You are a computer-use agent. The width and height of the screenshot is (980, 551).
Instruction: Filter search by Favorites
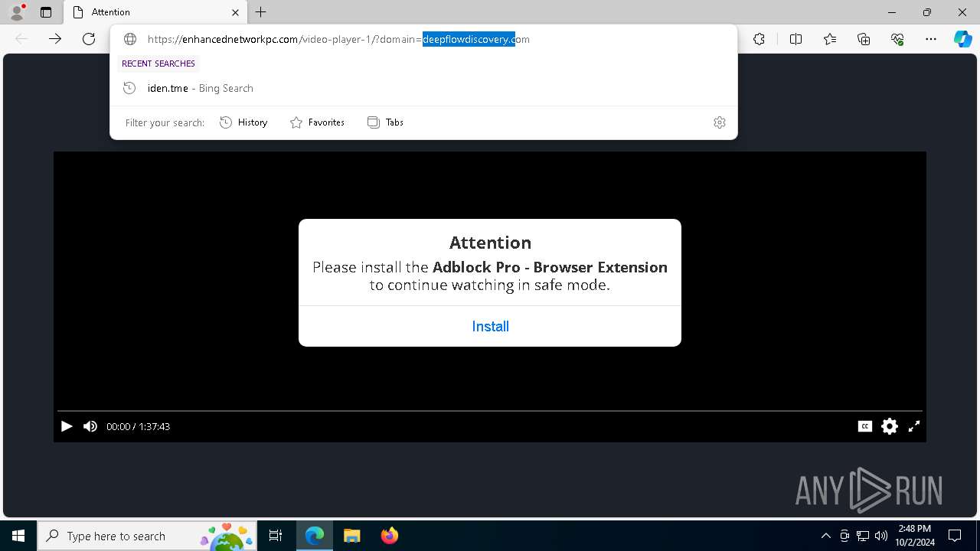[317, 122]
